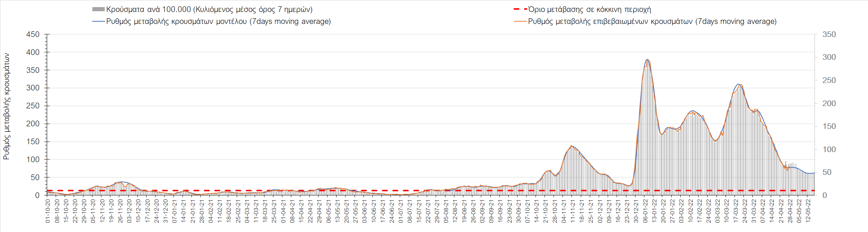Select legend label Όριο μετάβασης σε κόκκινη περιοχή

(589, 10)
